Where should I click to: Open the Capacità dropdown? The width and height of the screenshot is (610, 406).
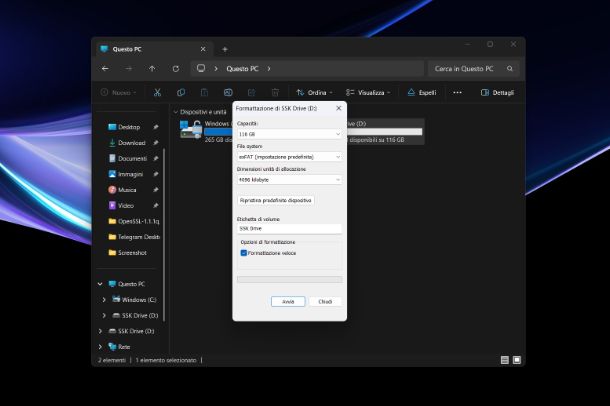click(289, 133)
